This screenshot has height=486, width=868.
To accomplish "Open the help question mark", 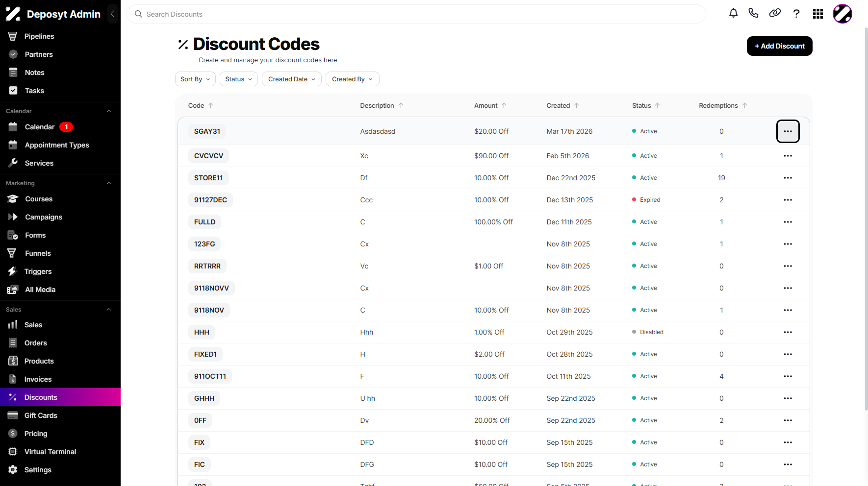I will [x=796, y=14].
